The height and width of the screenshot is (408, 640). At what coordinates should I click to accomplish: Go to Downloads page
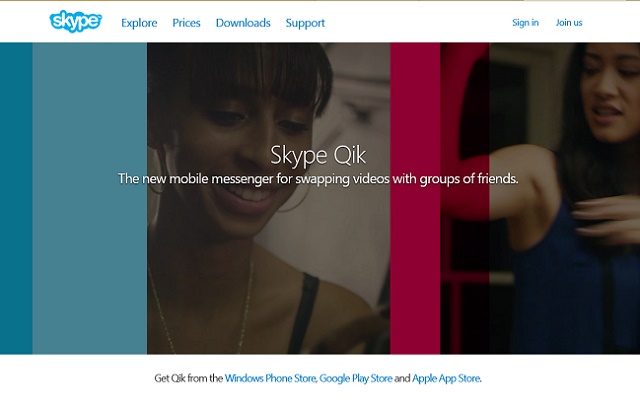pyautogui.click(x=243, y=23)
